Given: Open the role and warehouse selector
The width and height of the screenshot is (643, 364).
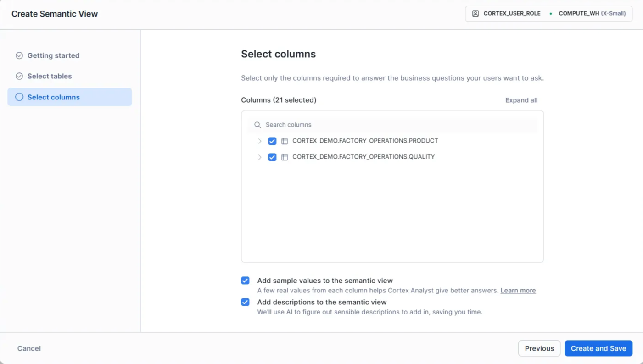Looking at the screenshot, I should (x=548, y=14).
